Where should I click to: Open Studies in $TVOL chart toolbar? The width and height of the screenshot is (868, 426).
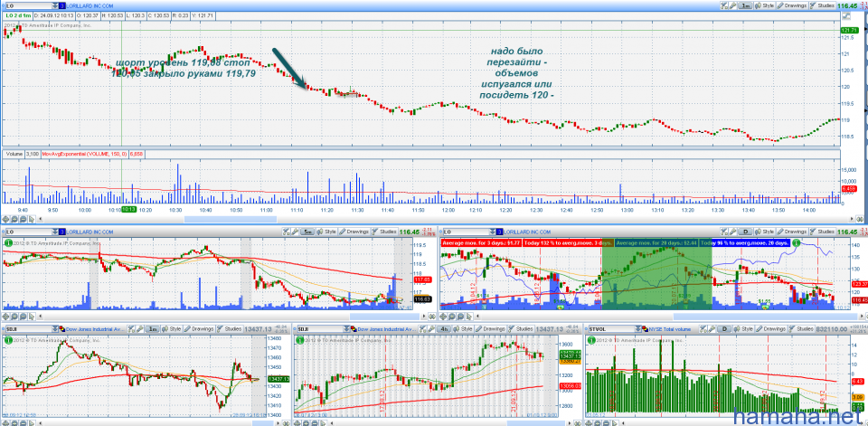click(x=801, y=329)
